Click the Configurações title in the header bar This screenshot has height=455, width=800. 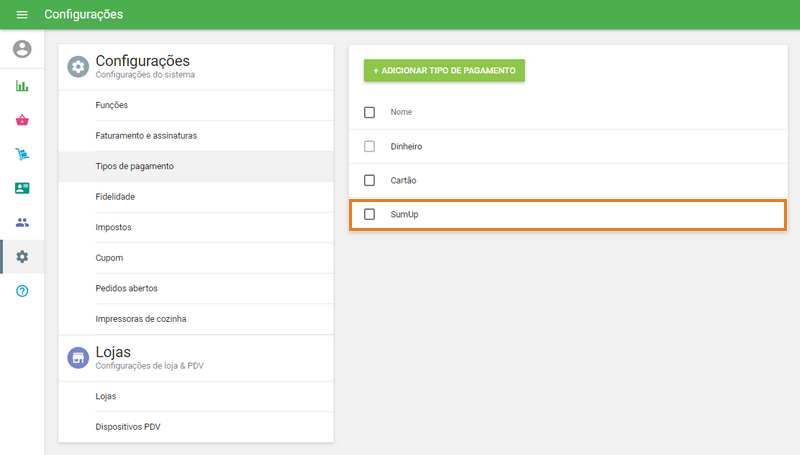84,14
